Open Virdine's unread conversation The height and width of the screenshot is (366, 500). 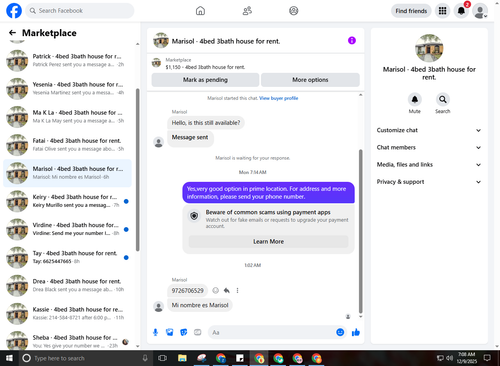pyautogui.click(x=67, y=229)
